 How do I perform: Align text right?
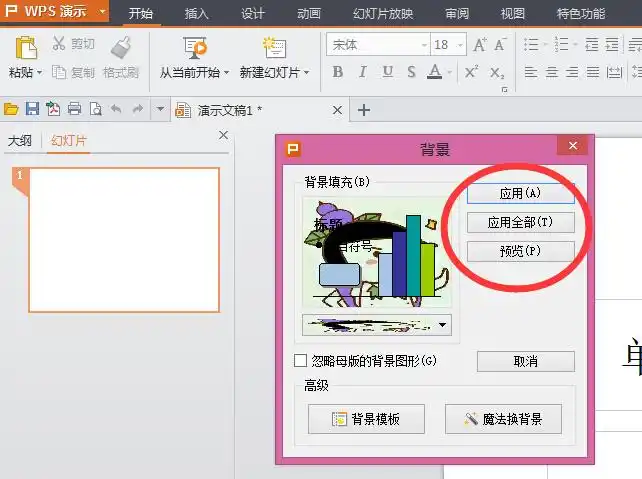click(572, 72)
